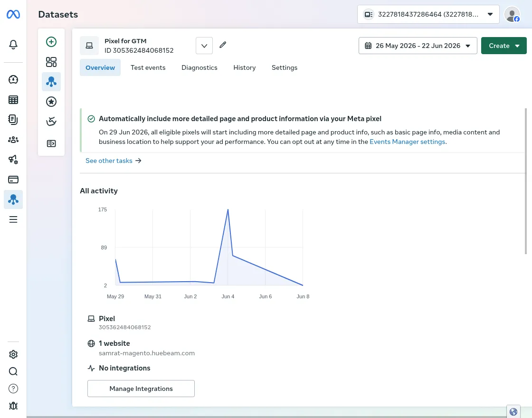Viewport: 532px width, 418px height.
Task: Switch to the Test events tab
Action: coord(148,67)
